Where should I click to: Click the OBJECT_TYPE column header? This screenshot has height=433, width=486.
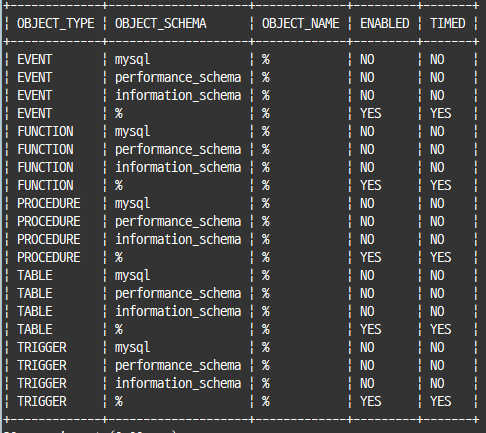(x=56, y=24)
